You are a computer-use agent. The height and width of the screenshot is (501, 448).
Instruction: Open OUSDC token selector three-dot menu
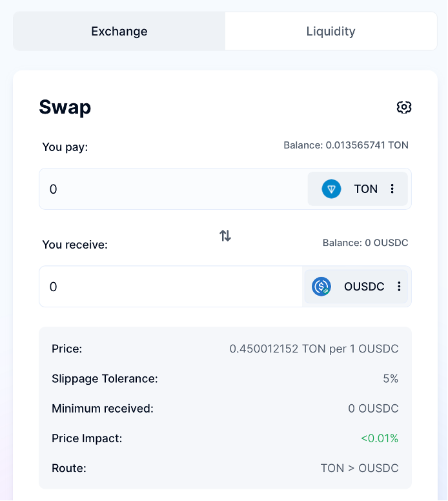(399, 287)
